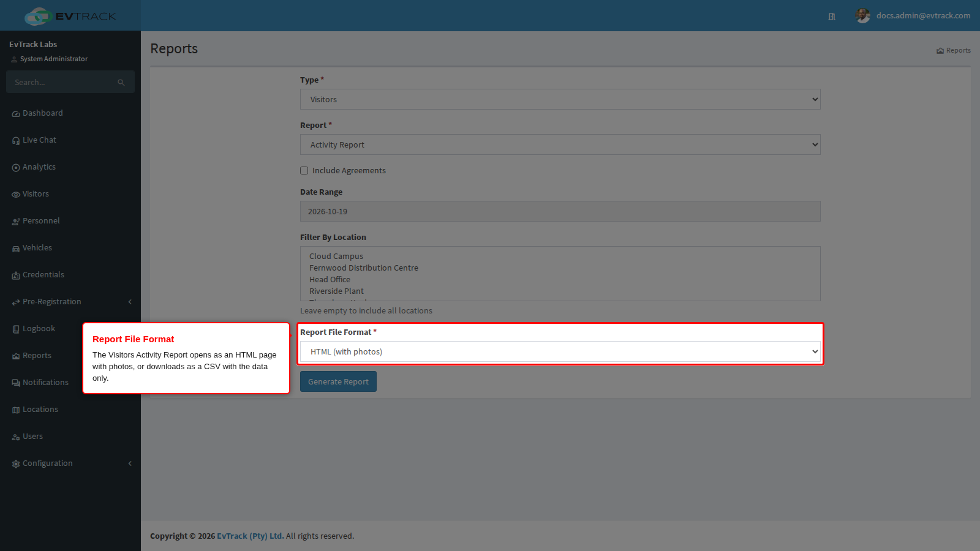Click the Dashboard gauge icon
980x551 pixels.
[16, 114]
